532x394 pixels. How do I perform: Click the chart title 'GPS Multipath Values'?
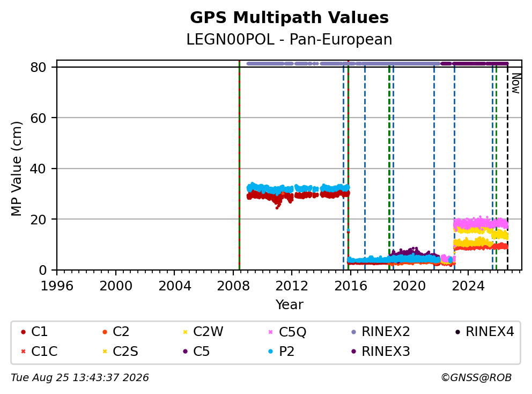(x=289, y=18)
